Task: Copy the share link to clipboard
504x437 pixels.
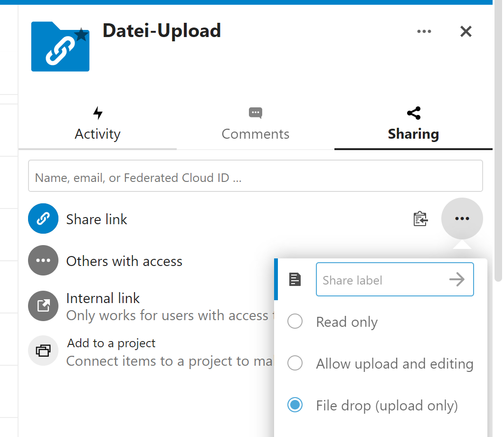Action: click(x=420, y=219)
